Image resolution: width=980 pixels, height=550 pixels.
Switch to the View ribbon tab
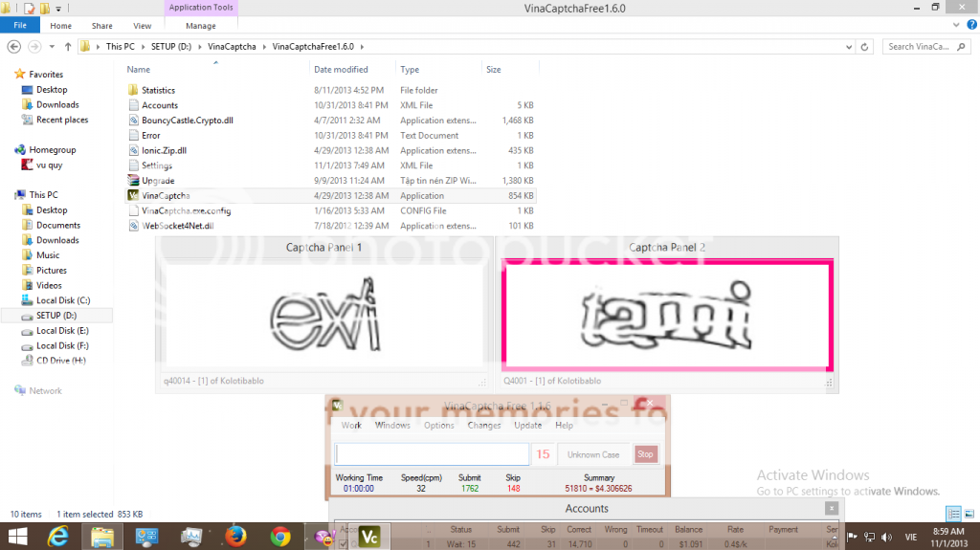[x=143, y=26]
